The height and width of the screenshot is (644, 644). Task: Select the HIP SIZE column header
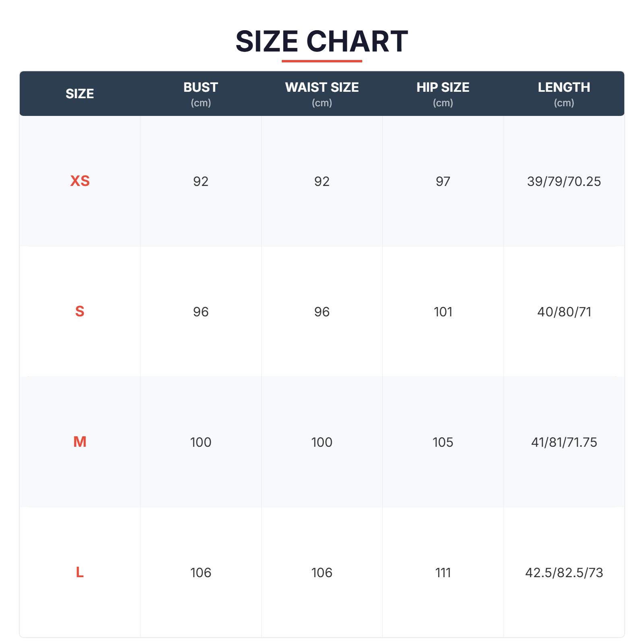[x=443, y=87]
